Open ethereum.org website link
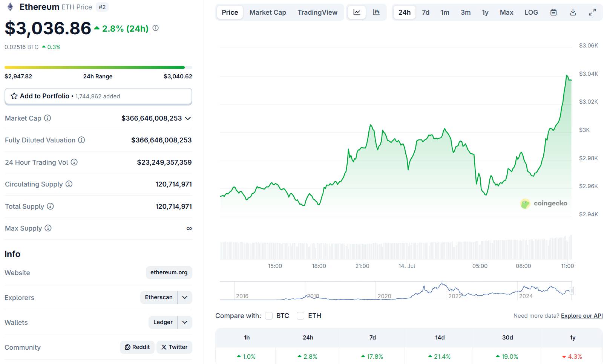610x364 pixels. pyautogui.click(x=169, y=272)
